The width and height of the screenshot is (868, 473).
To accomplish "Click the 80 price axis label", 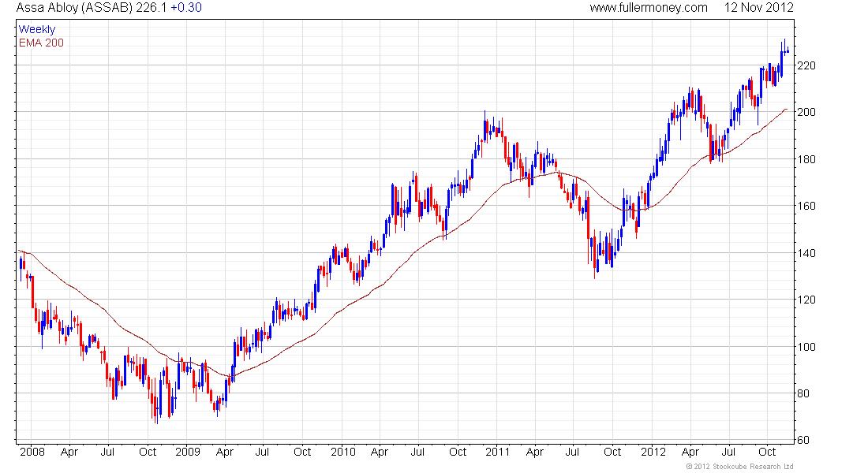I will pyautogui.click(x=803, y=394).
